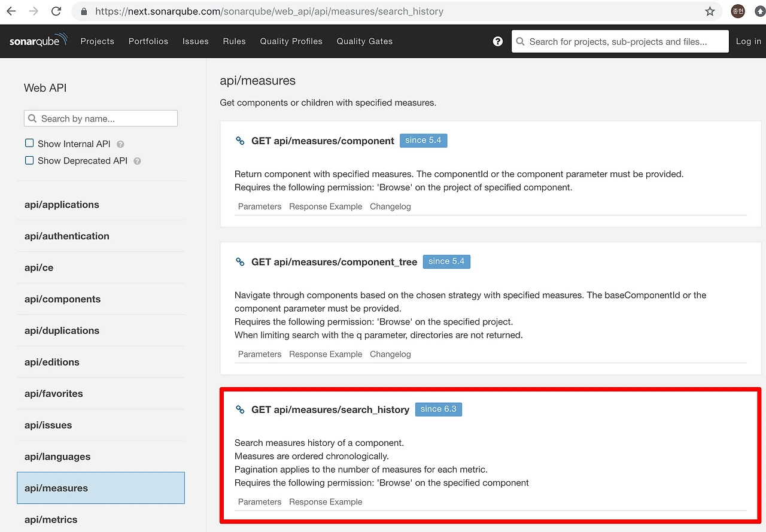The image size is (766, 532).
Task: Select api/issues in the sidebar
Action: (101, 425)
